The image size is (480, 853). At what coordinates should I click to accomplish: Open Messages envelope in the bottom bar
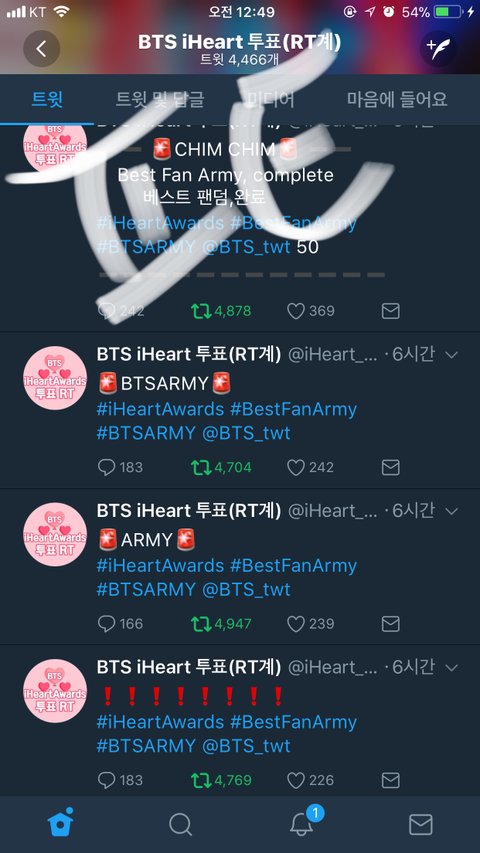421,825
